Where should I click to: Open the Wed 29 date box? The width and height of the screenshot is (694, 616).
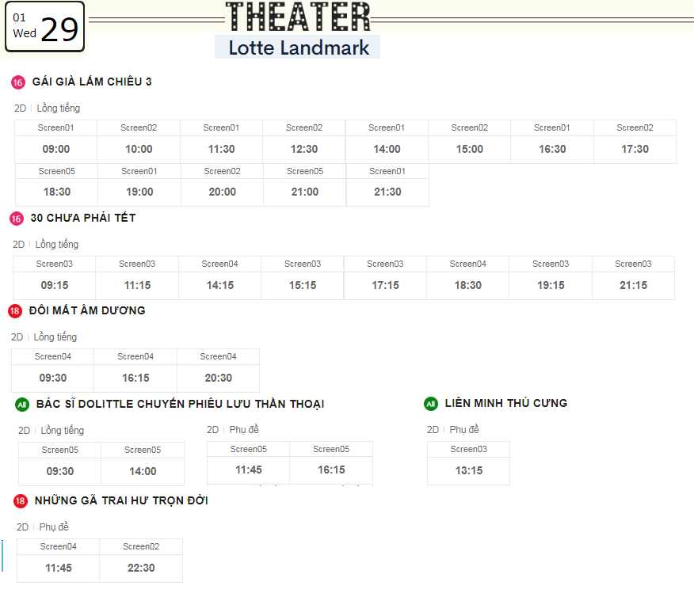coord(44,27)
